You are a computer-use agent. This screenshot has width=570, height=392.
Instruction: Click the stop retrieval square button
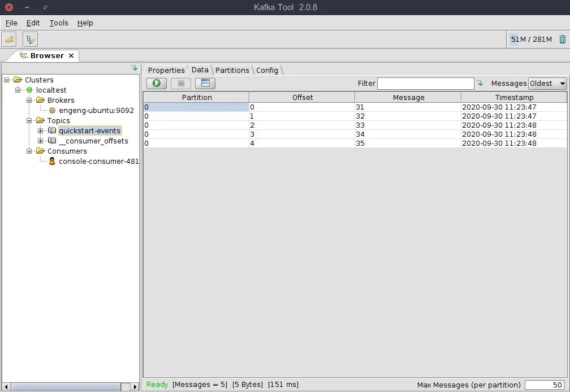coord(181,84)
